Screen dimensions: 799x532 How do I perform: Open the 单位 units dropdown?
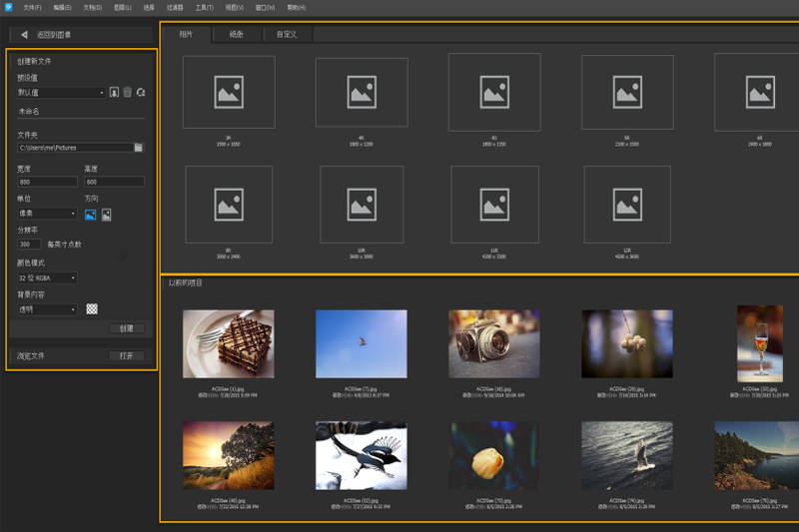pos(47,214)
